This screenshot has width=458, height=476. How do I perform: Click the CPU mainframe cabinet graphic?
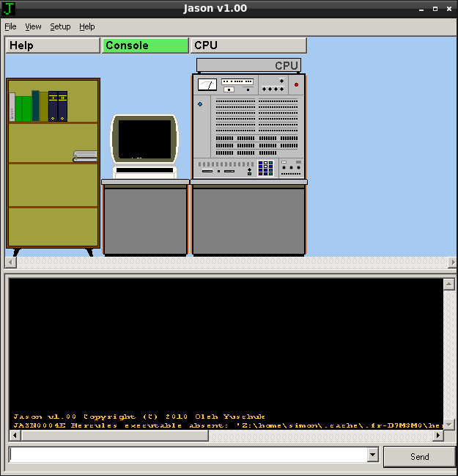[248, 126]
